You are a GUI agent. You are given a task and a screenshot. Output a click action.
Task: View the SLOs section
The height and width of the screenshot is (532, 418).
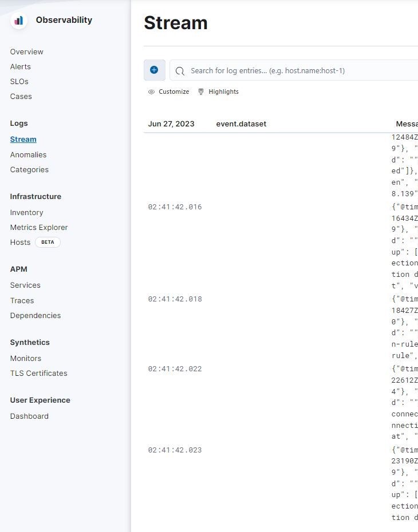[19, 81]
